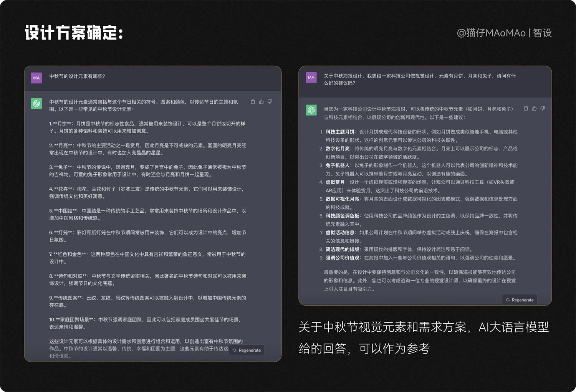
Task: Toggle thumbs down on the right ChatGPT answer
Action: 542,108
